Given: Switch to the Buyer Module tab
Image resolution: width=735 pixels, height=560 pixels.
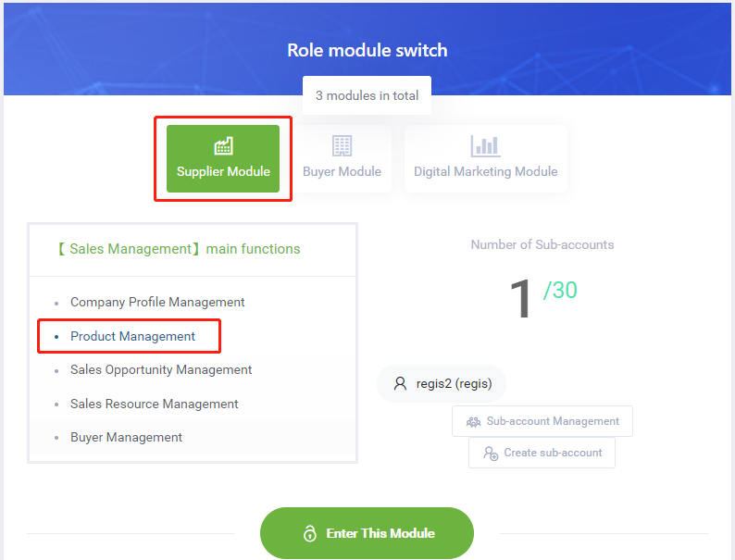Looking at the screenshot, I should tap(342, 158).
